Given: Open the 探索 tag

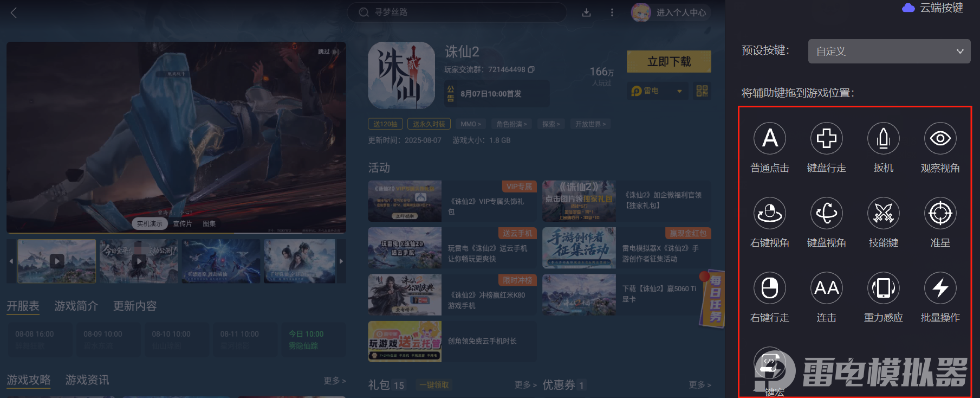Looking at the screenshot, I should coord(551,124).
